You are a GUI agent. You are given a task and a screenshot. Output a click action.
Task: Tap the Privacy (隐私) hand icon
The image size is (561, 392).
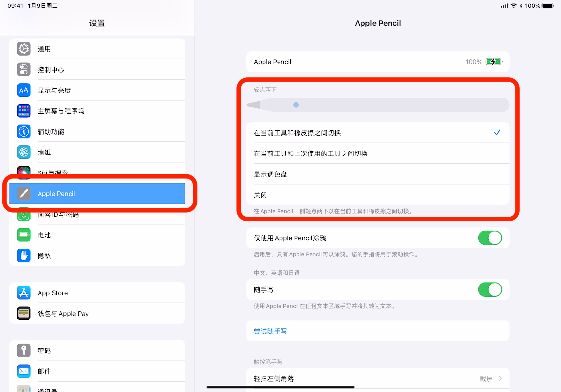(24, 255)
